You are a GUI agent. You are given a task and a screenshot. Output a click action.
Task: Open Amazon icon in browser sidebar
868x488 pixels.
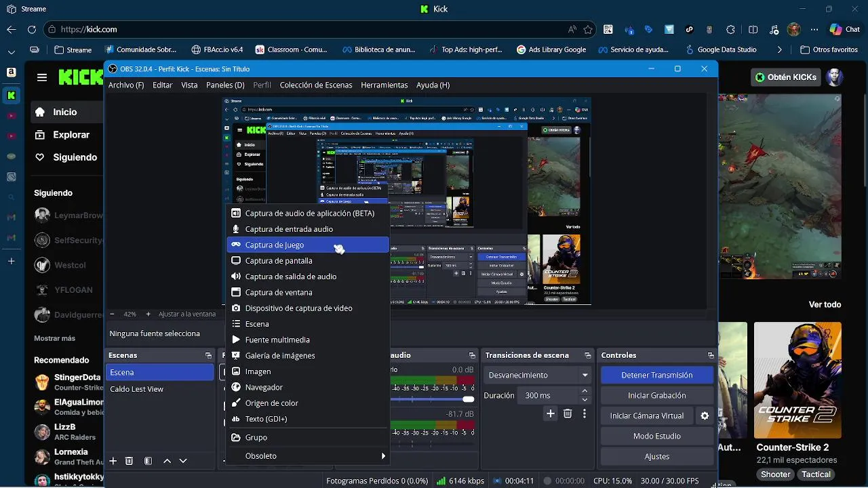[12, 73]
